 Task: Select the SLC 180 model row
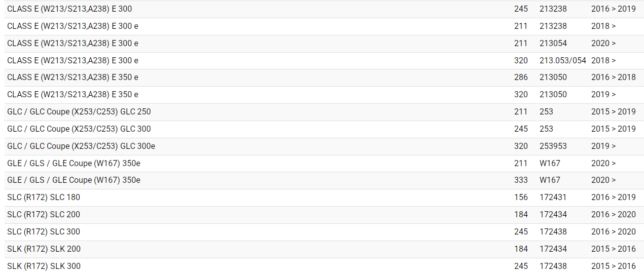tap(44, 198)
